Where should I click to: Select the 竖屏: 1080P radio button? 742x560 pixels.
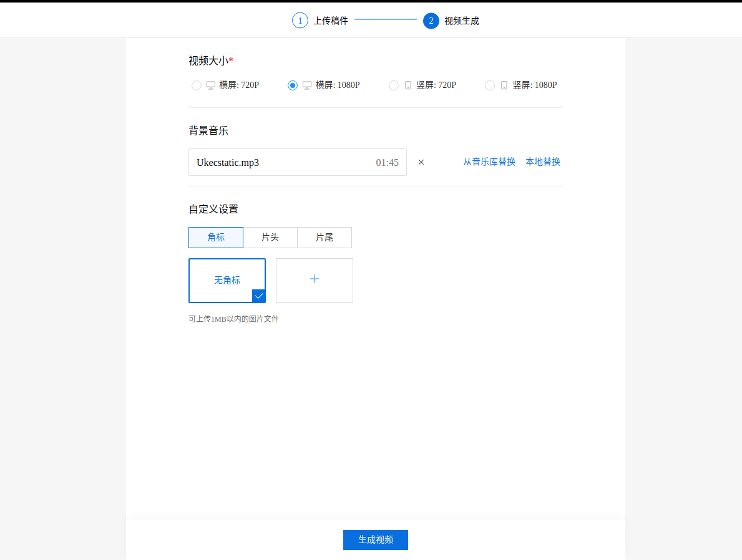[490, 85]
